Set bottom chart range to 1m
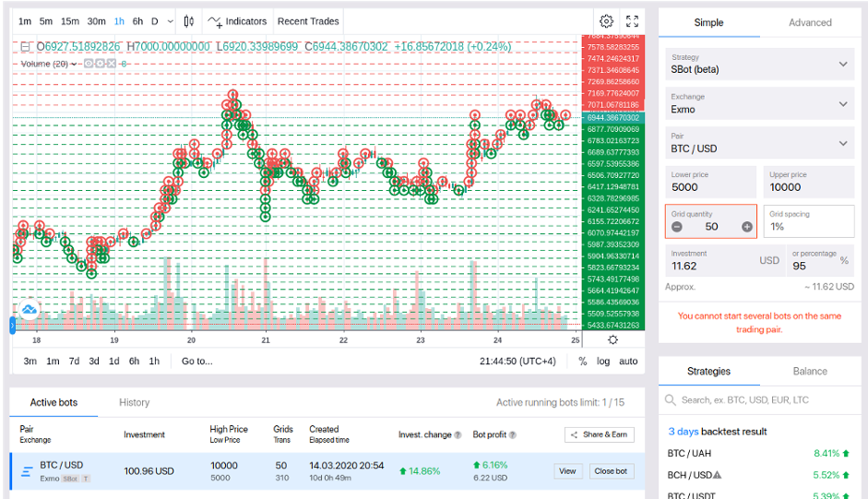The image size is (868, 499). (53, 361)
